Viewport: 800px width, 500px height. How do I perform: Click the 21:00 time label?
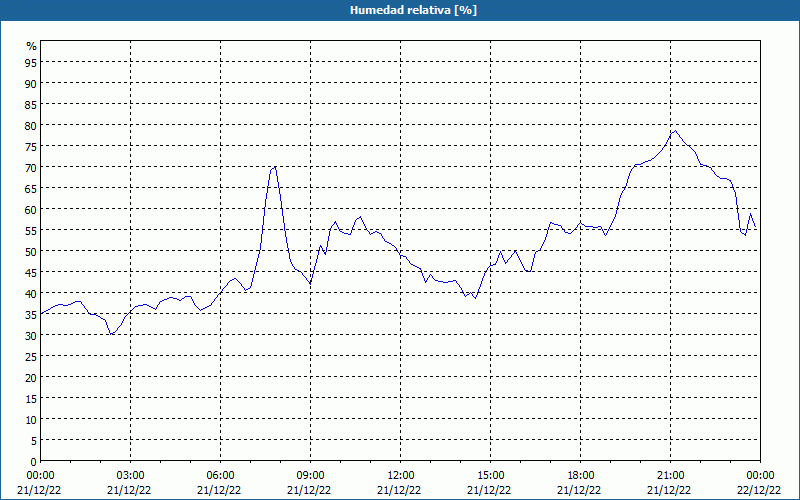pyautogui.click(x=670, y=476)
